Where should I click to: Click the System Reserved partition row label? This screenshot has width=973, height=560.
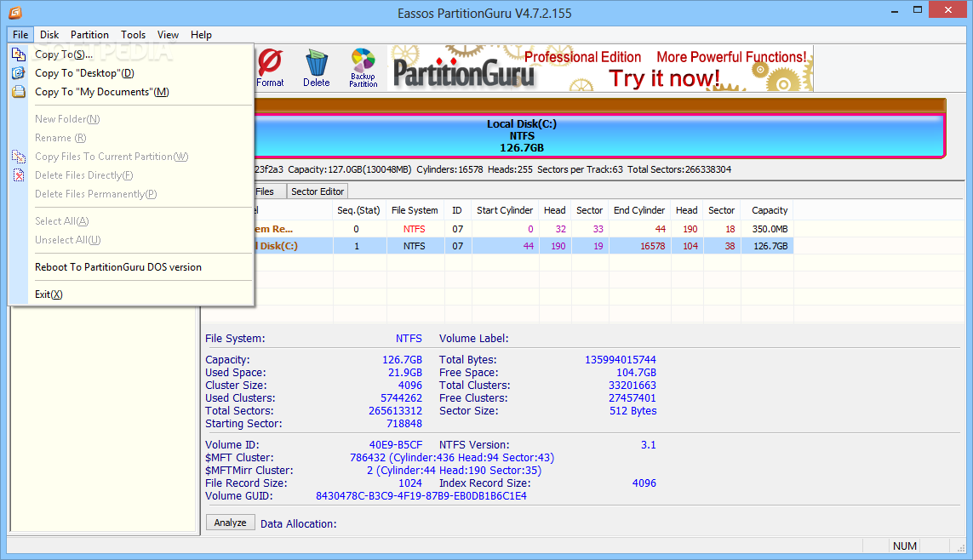pos(273,229)
